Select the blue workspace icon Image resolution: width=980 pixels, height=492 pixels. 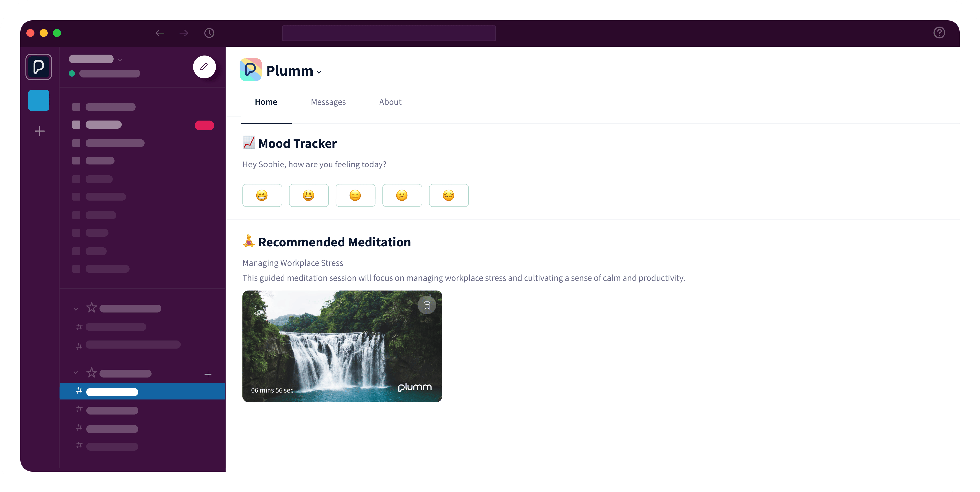tap(38, 100)
